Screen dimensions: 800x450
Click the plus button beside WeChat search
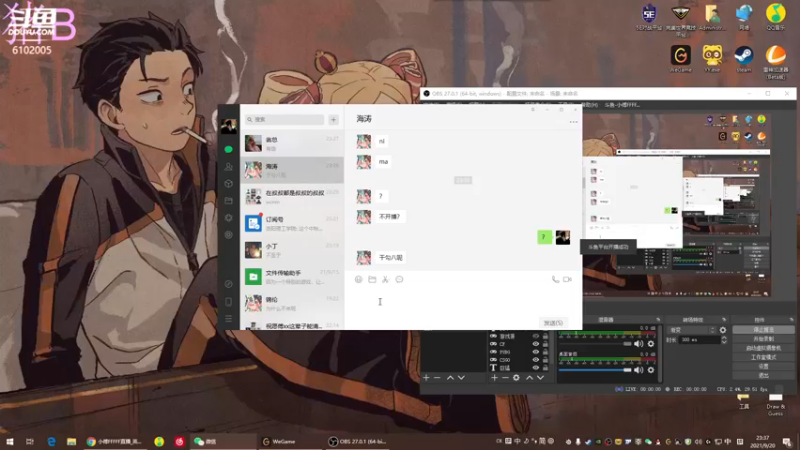point(334,119)
